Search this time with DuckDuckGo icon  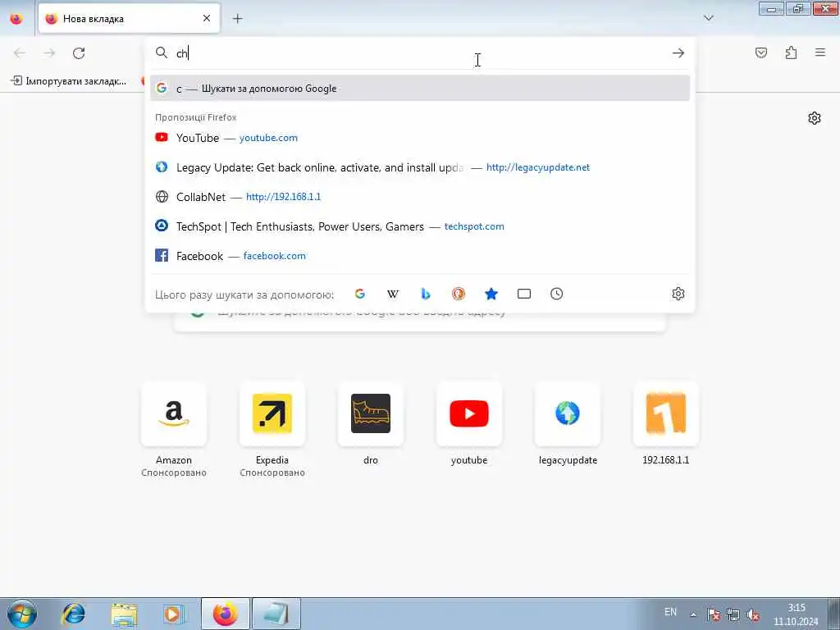click(x=458, y=294)
